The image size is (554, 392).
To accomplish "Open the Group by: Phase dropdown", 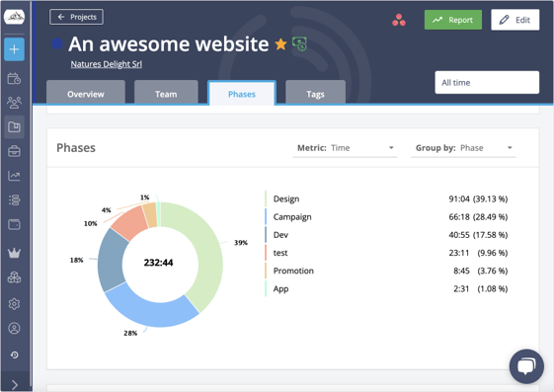I will 463,148.
